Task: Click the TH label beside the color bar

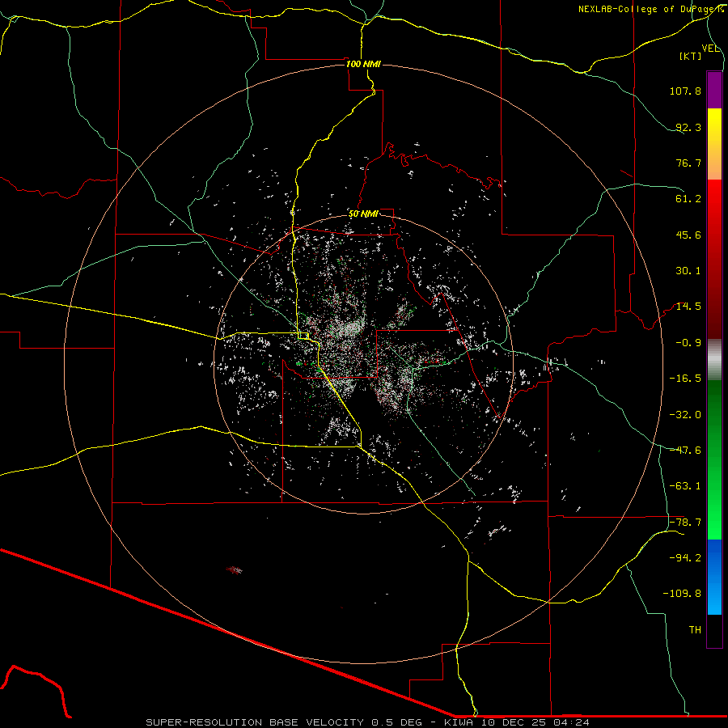Action: tap(694, 629)
